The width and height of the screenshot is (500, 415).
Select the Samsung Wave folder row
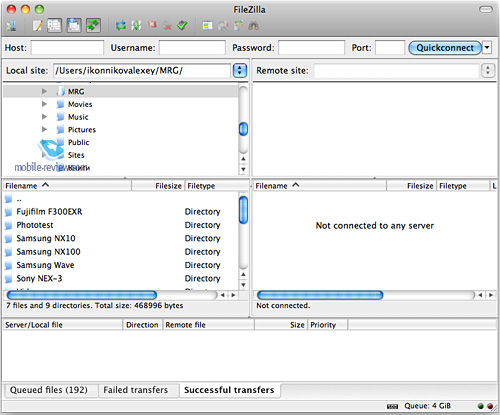coord(121,265)
